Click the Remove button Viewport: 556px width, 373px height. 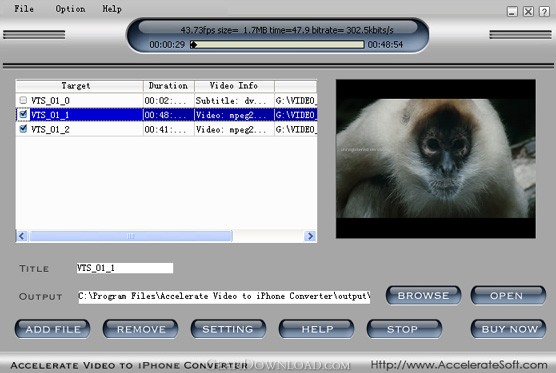pos(140,329)
